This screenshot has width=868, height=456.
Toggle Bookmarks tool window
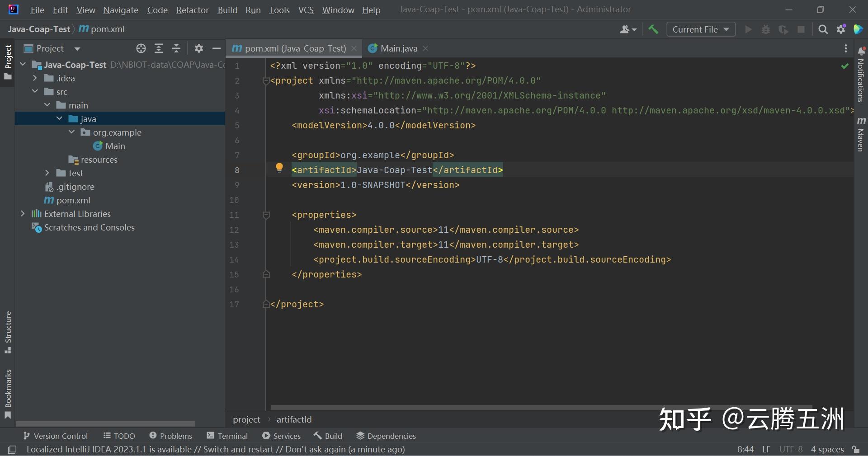pos(8,394)
